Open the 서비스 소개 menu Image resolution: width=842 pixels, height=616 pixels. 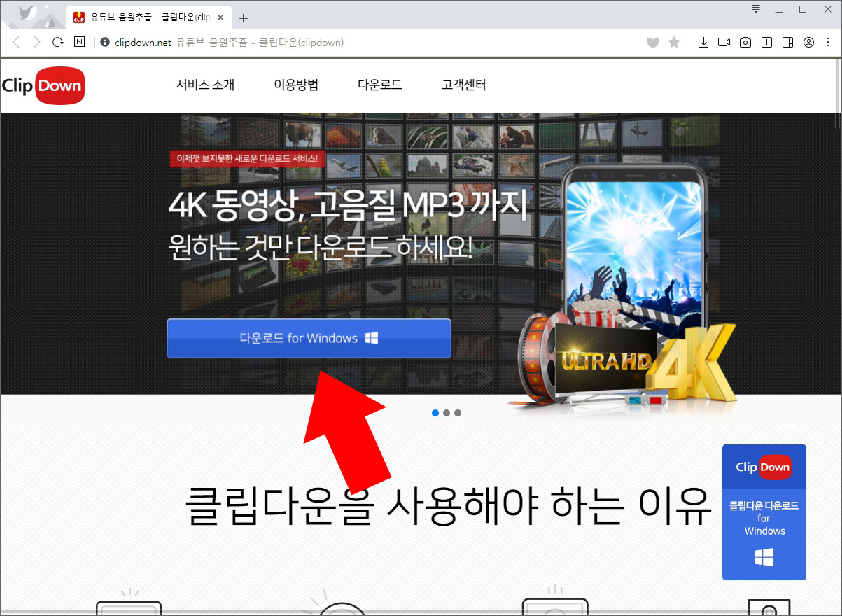point(205,85)
